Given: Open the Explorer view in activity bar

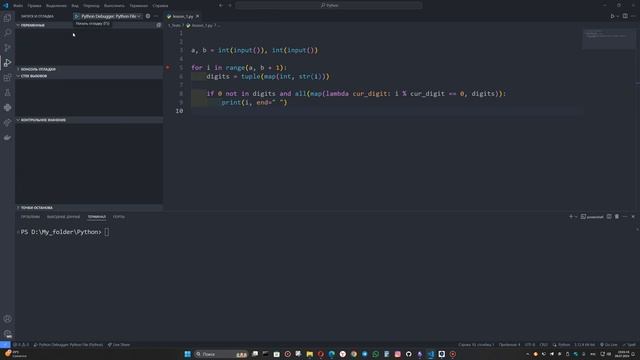Looking at the screenshot, I should (x=7, y=18).
